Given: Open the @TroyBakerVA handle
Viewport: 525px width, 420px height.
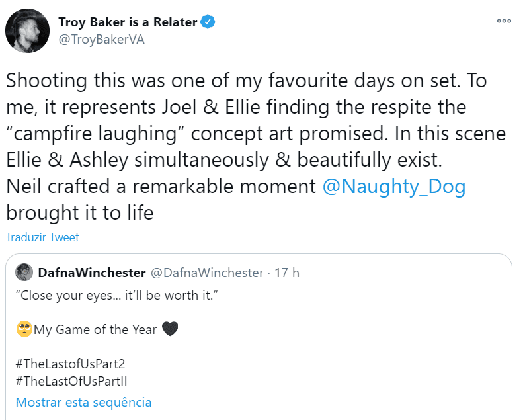Looking at the screenshot, I should click(101, 39).
